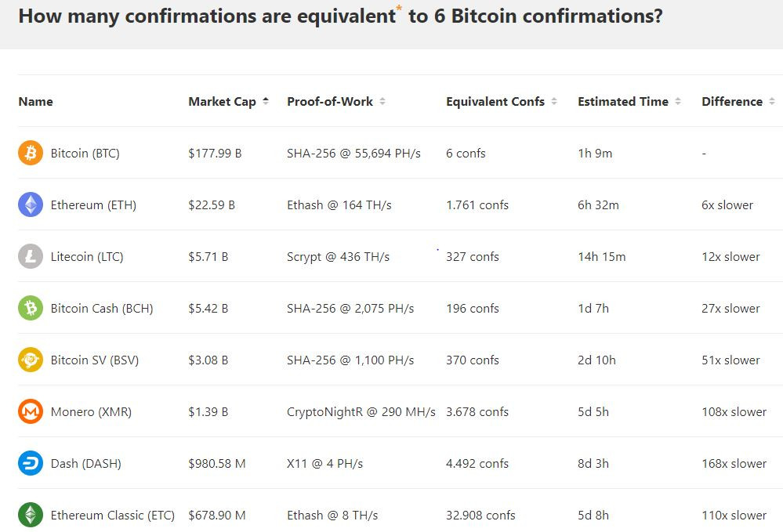Screen dimensions: 783x532
Task: Click the Bitcoin (BTC) orange logo icon
Action: coord(31,153)
